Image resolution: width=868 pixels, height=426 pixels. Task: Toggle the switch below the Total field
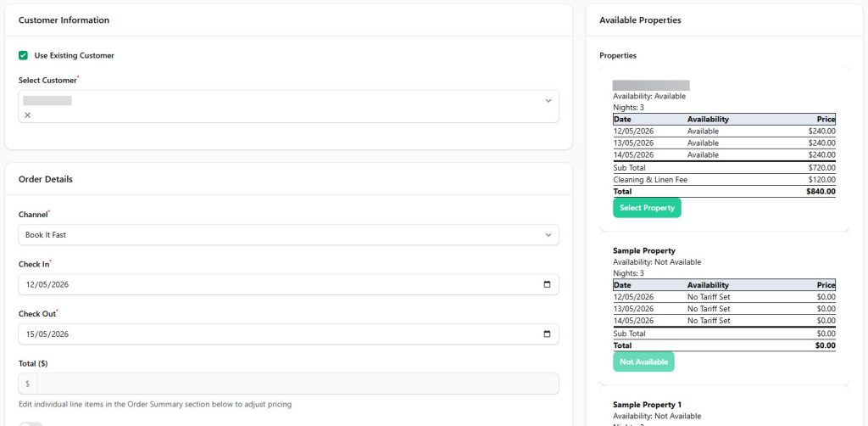point(31,423)
